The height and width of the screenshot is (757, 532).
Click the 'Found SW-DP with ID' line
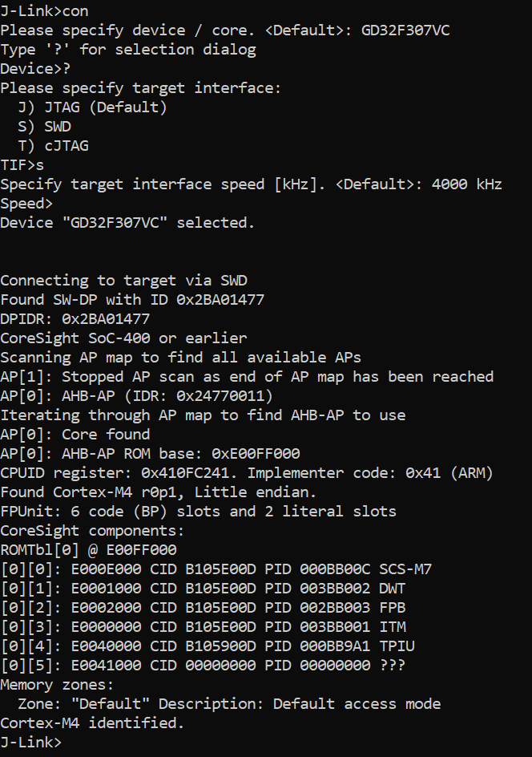tap(132, 300)
